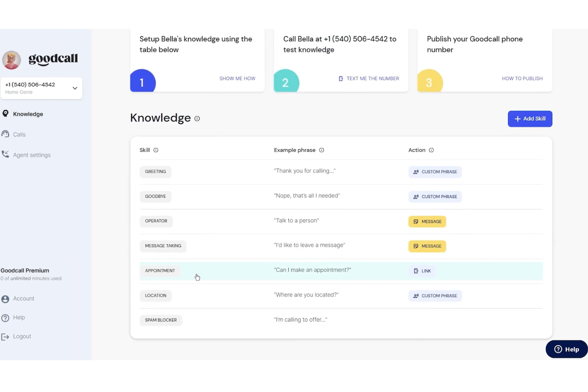Click CUSTOM PHRASE action in Location row
The height and width of the screenshot is (392, 588).
(x=435, y=296)
